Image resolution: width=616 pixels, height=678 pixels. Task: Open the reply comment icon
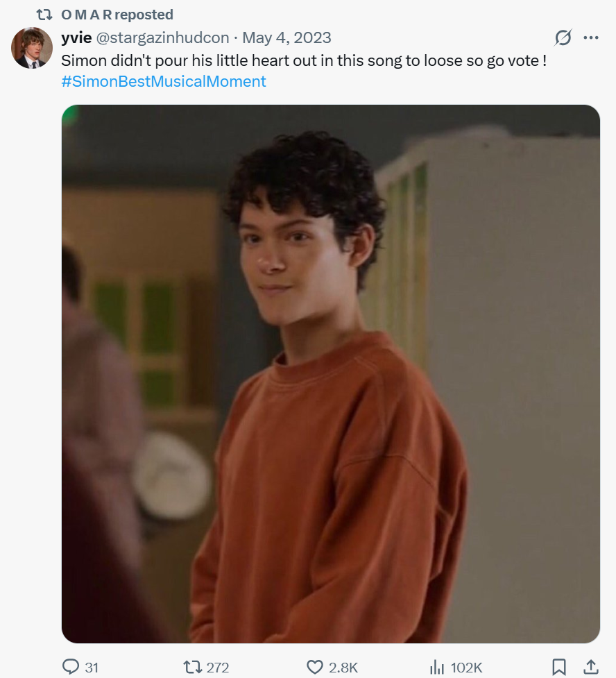tap(71, 667)
